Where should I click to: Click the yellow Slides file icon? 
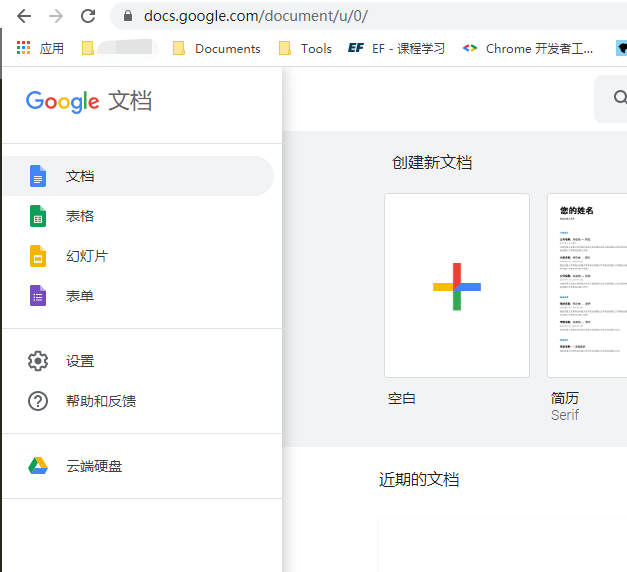coord(38,256)
